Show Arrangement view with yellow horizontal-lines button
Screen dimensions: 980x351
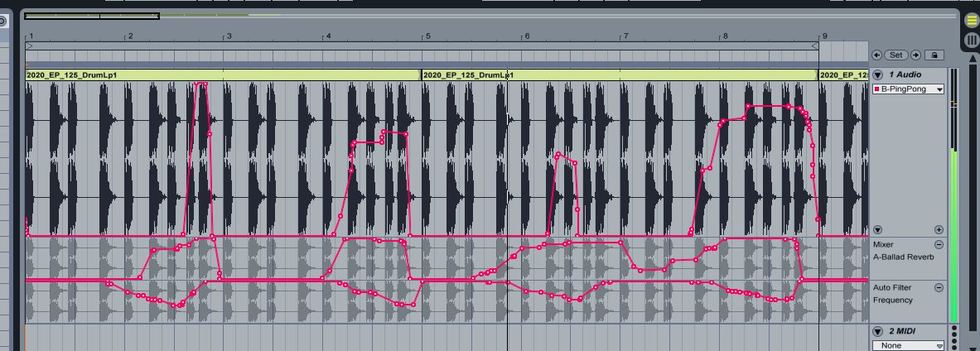(x=972, y=20)
